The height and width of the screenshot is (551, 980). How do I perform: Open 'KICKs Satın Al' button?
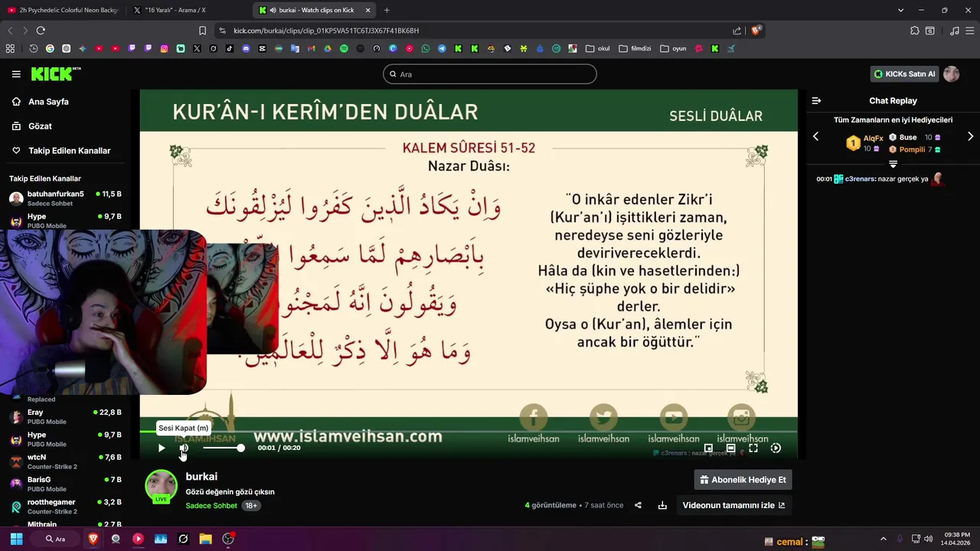(905, 74)
